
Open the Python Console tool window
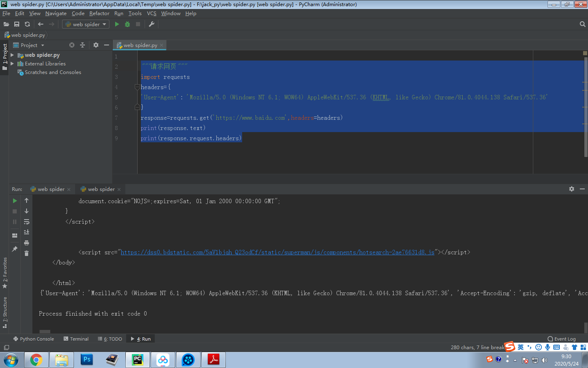(33, 339)
